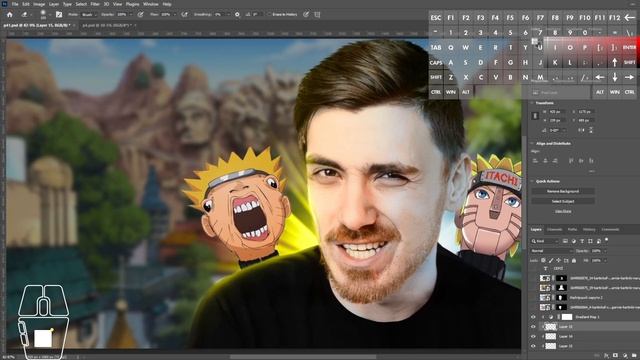Filter for shape layers icon
Screen dimensions: 640x360
click(590, 241)
